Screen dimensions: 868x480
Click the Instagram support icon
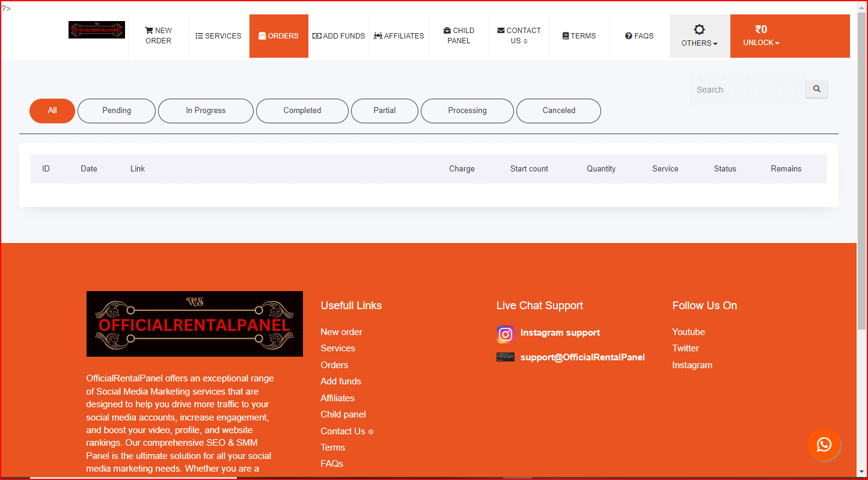tap(505, 334)
